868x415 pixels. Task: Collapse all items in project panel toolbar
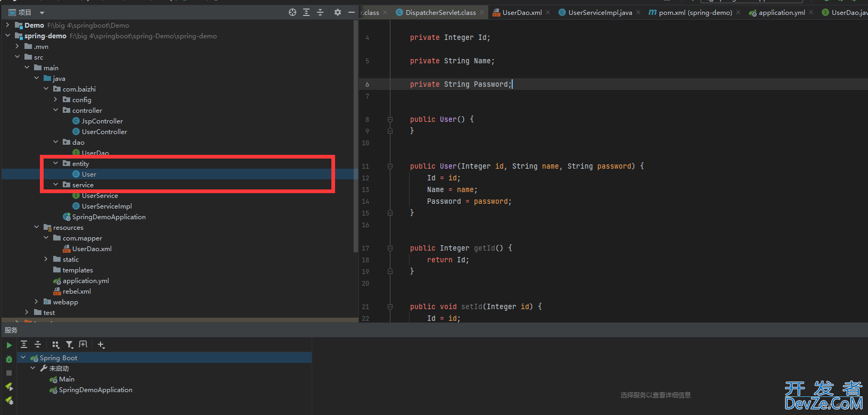(320, 12)
